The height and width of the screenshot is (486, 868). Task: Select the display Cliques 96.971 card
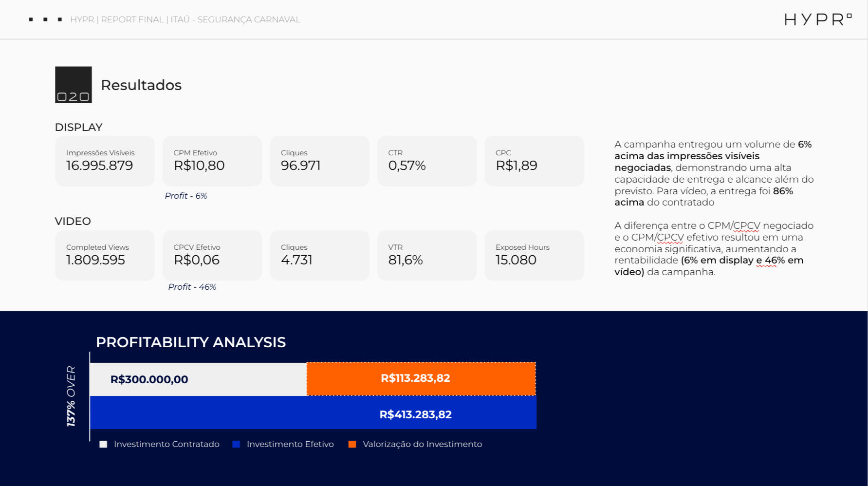319,161
